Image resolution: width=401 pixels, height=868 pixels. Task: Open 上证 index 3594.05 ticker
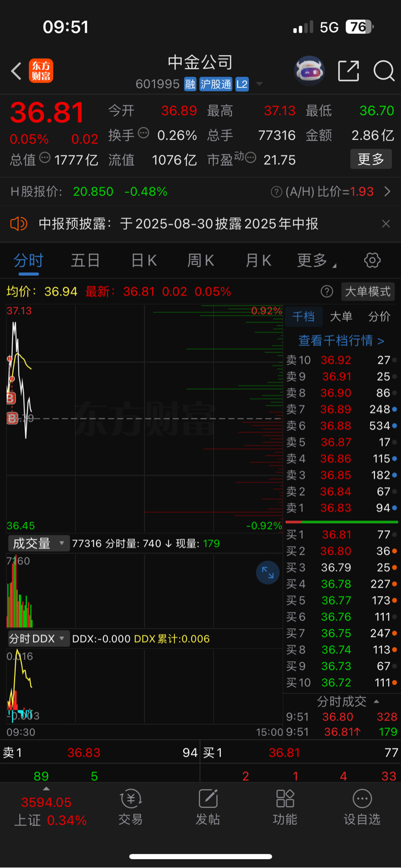(x=46, y=802)
